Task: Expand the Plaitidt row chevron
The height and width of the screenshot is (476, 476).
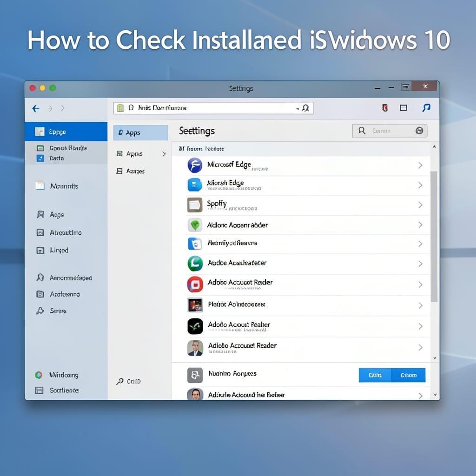Action: point(420,305)
